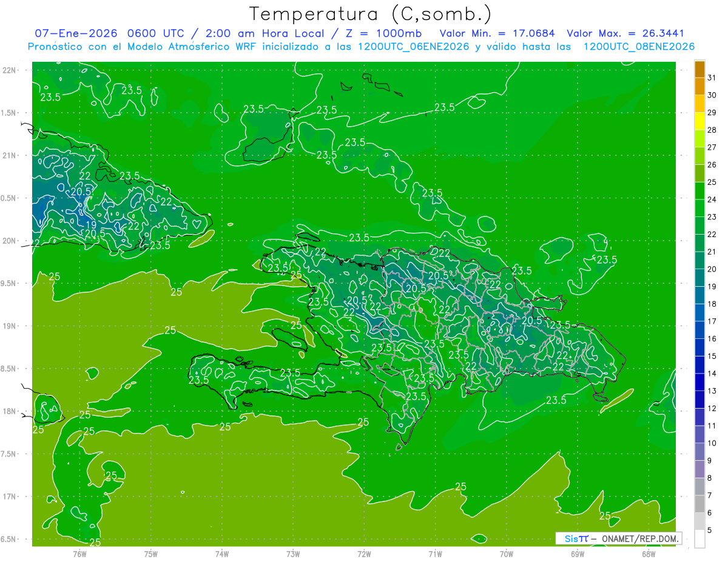Click the 'SisTT - ONAMET/REP.DOM.' credit box
Image resolution: width=728 pixels, height=562 pixels.
(618, 538)
